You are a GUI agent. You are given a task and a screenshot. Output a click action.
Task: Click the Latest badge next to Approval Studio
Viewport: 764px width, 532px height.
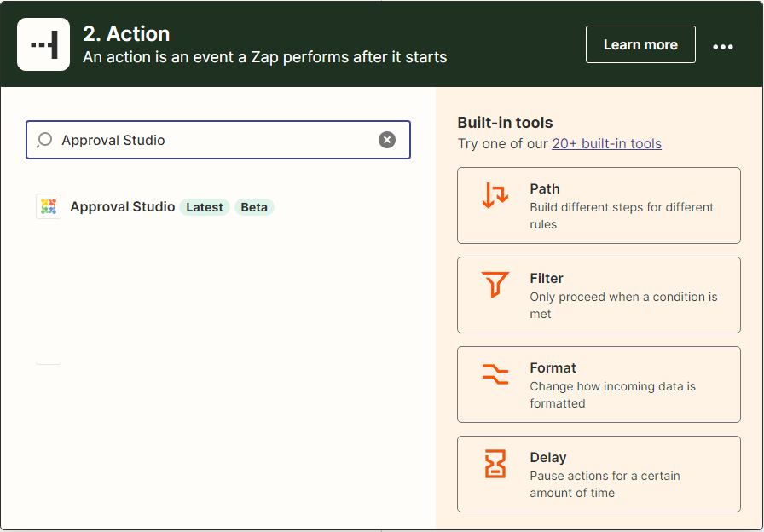pyautogui.click(x=205, y=207)
